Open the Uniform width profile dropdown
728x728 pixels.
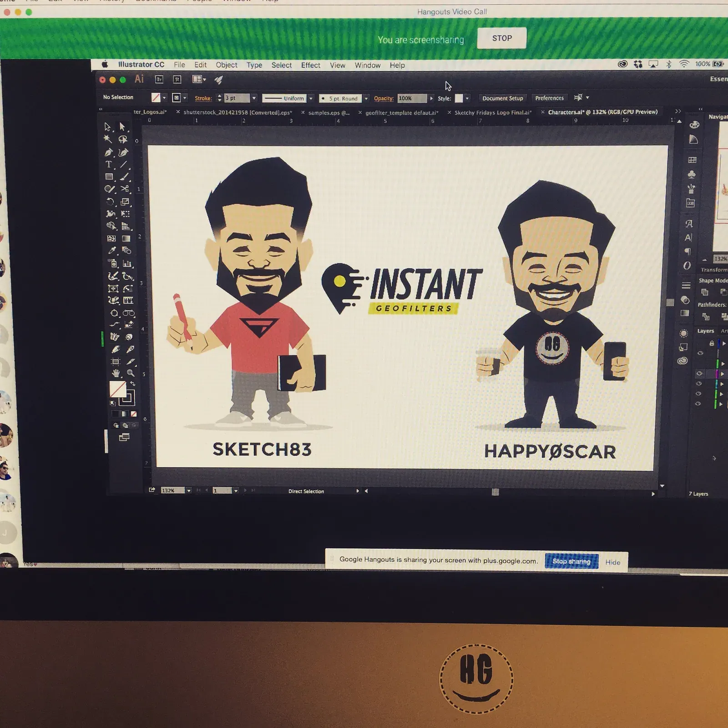click(311, 98)
